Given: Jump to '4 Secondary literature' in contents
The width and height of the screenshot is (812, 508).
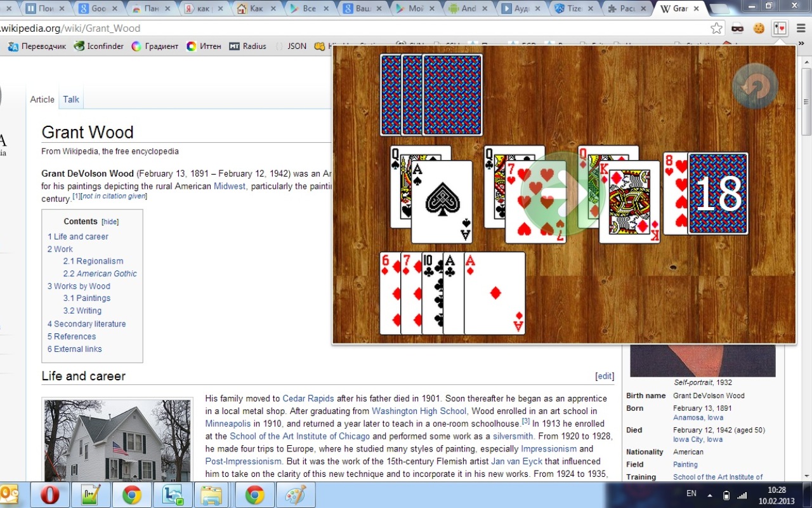Looking at the screenshot, I should click(x=87, y=324).
